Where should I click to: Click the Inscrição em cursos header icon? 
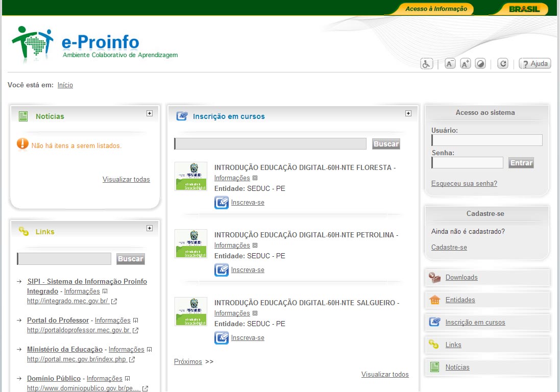(x=182, y=116)
